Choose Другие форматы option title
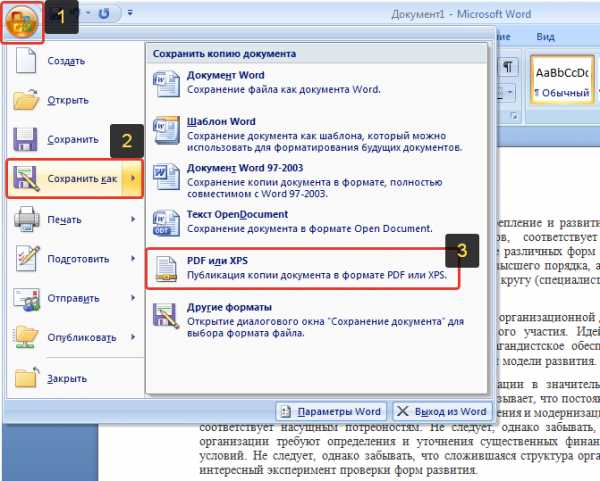 [x=229, y=307]
